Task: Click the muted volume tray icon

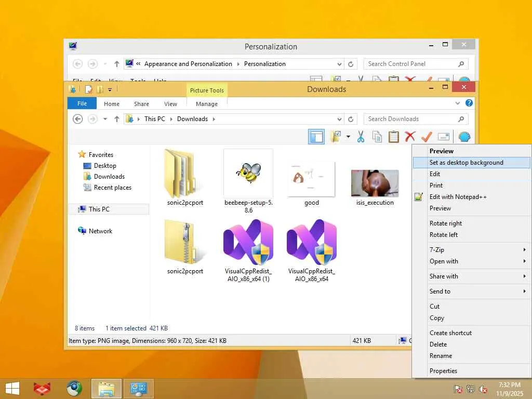Action: 483,389
